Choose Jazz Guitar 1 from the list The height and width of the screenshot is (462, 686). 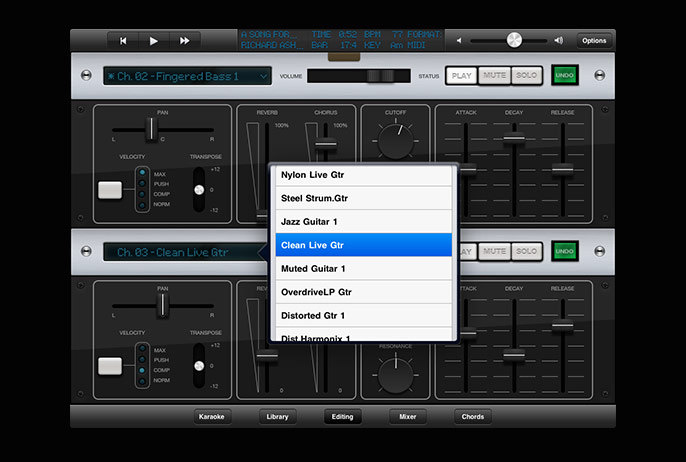(x=364, y=222)
